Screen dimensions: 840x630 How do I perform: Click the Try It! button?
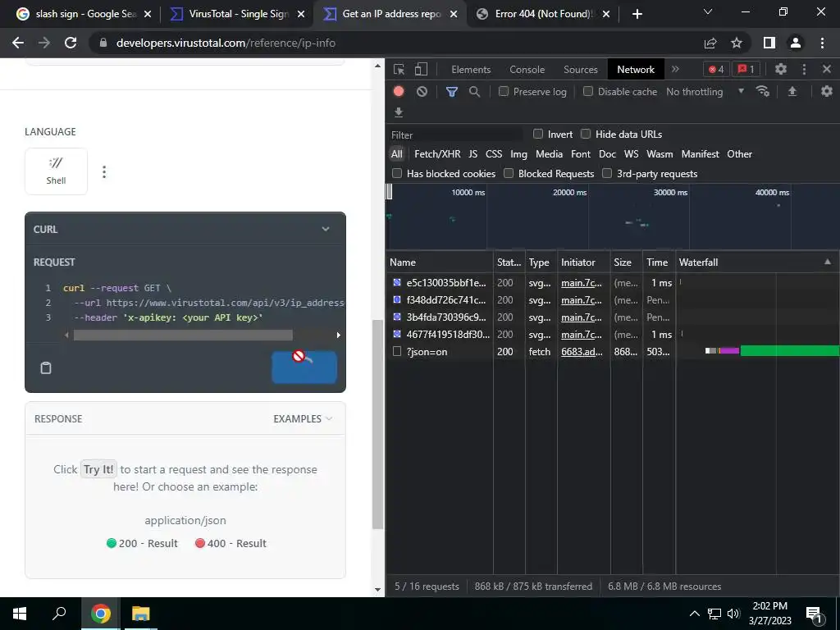[304, 367]
